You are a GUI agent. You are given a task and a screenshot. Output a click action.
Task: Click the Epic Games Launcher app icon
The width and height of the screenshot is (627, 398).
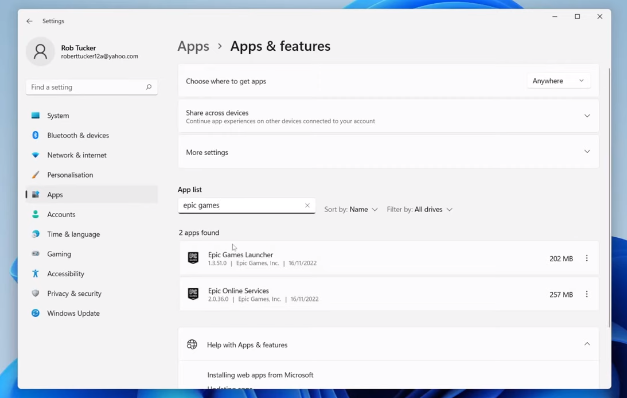tap(193, 258)
